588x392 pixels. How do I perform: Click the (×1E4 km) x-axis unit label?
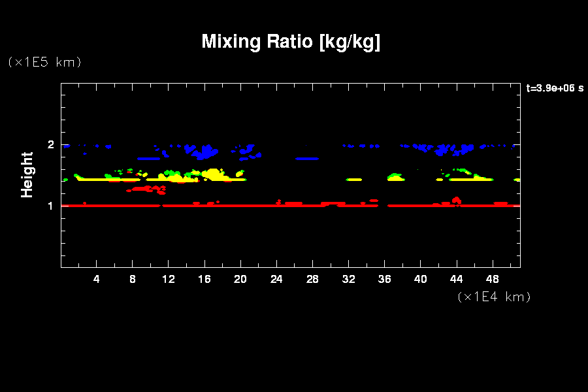[495, 297]
